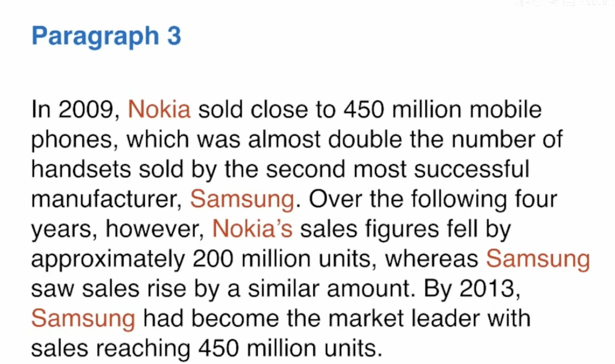Click the red Samsung following 'whereas'
The image size is (615, 364).
pyautogui.click(x=538, y=259)
